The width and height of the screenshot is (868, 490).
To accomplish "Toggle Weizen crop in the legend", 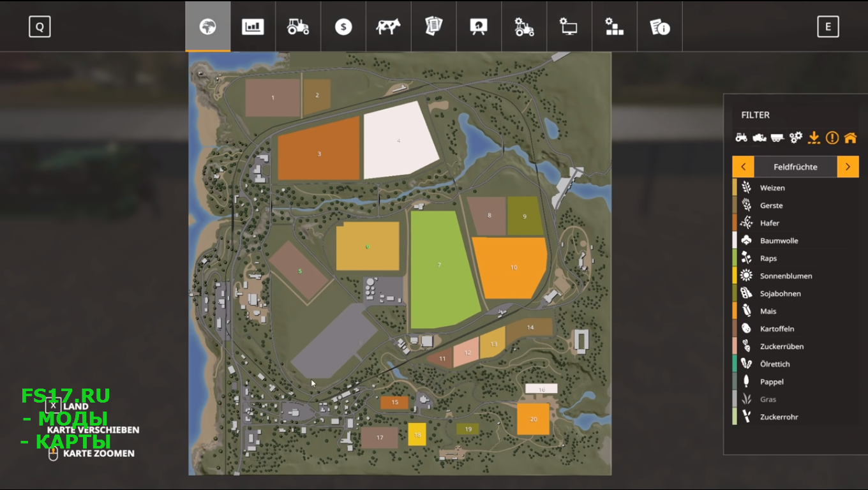I will (x=795, y=188).
